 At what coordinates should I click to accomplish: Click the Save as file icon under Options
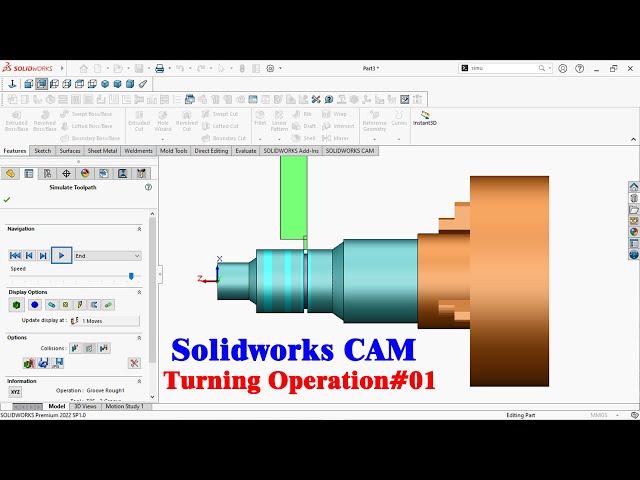tap(58, 363)
